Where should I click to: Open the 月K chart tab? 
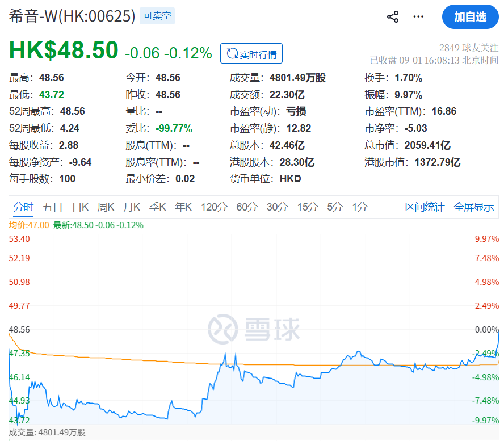(132, 207)
